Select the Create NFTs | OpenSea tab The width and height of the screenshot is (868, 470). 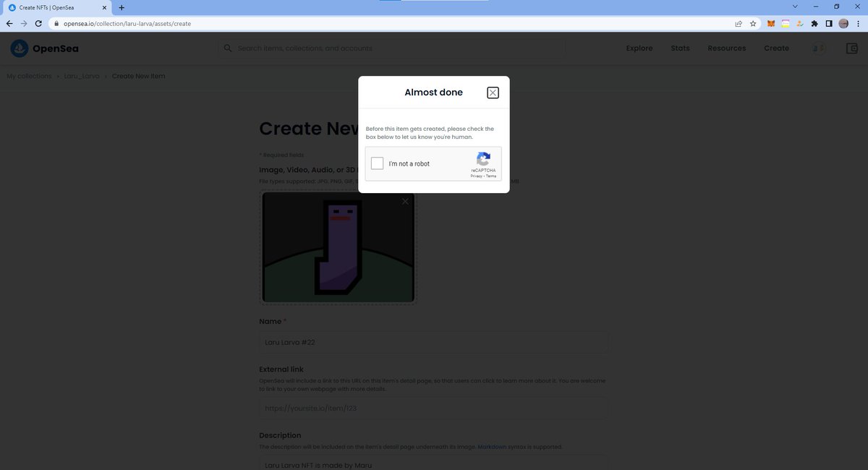56,7
